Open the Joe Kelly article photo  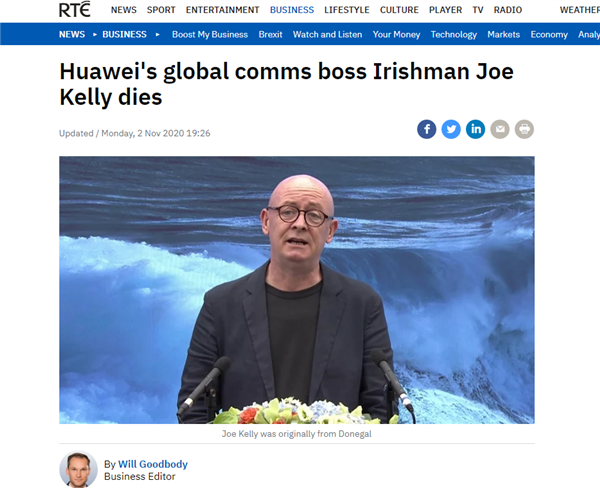(297, 290)
